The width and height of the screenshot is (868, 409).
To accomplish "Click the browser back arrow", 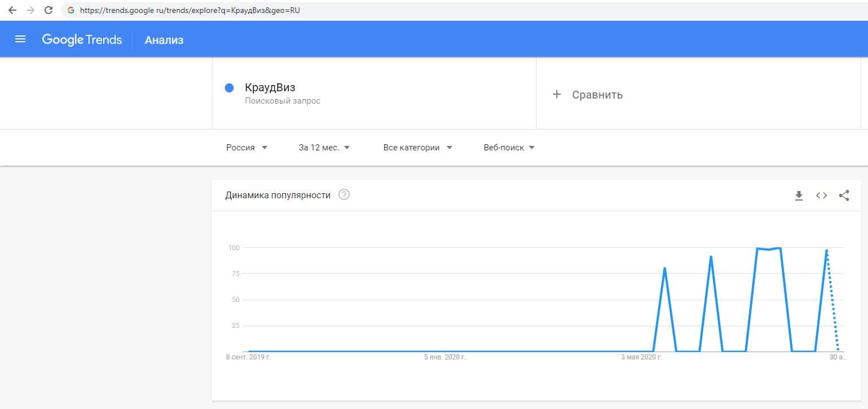I will coord(12,10).
